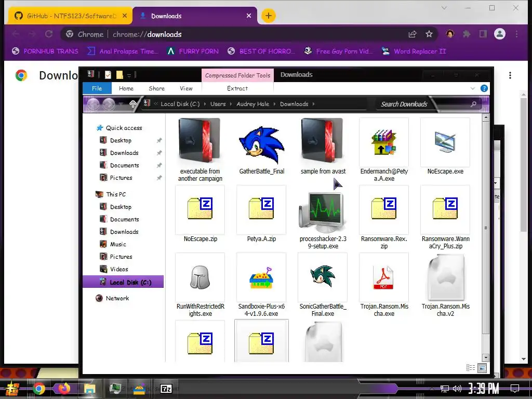The width and height of the screenshot is (532, 399).
Task: Click Explorer file list scroll-down arrow
Action: 486,357
